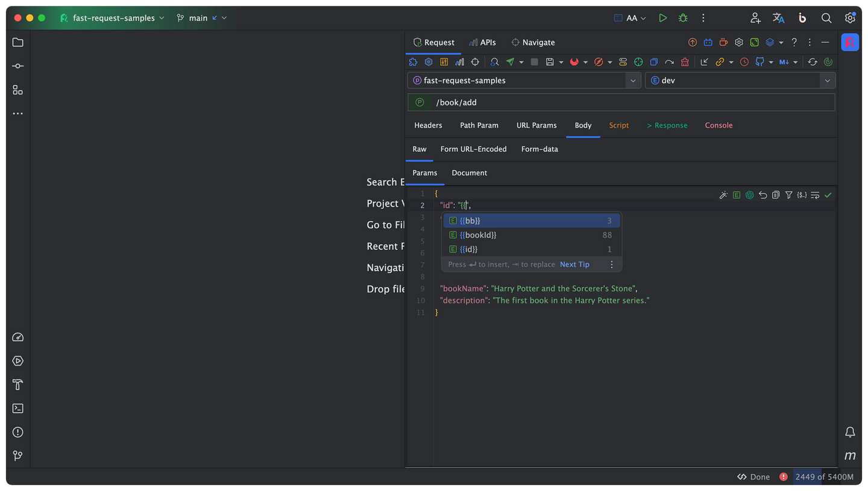868x491 pixels.
Task: Click the ChatGPT icon in editor toolbar
Action: [x=749, y=195]
